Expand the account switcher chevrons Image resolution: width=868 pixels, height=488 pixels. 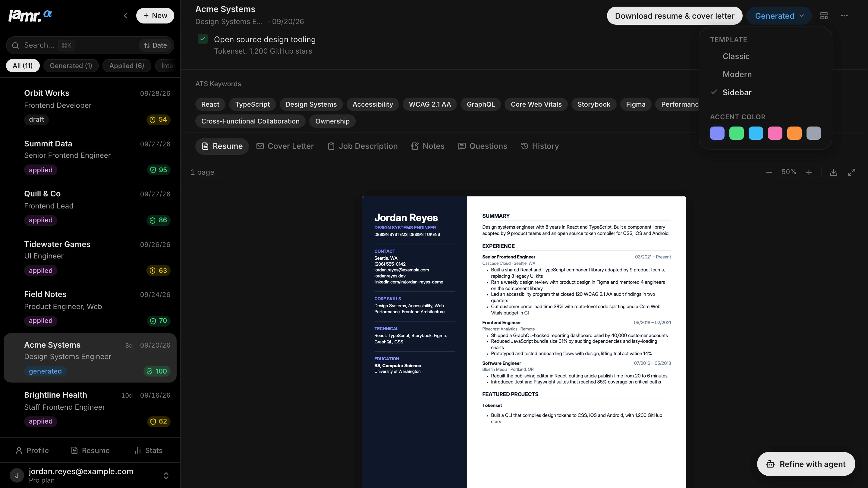coord(166,476)
